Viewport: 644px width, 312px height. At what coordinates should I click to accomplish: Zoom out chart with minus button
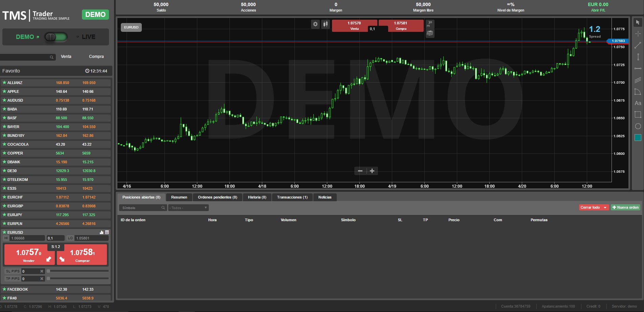click(360, 171)
